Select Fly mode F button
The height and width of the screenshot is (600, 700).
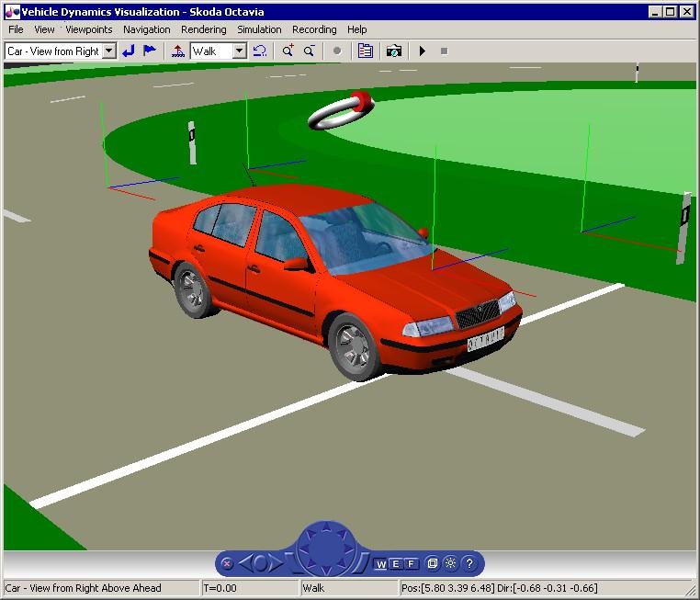[x=412, y=564]
